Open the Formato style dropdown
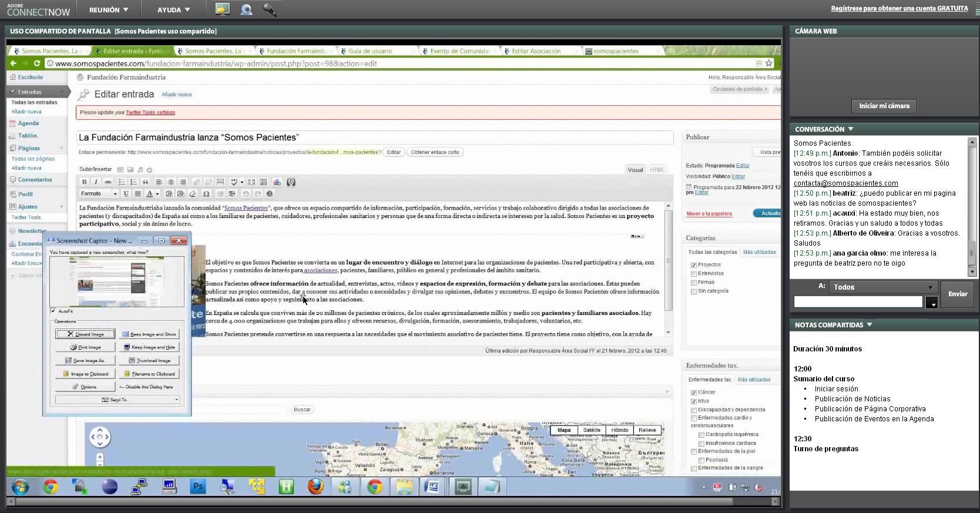 [x=99, y=193]
